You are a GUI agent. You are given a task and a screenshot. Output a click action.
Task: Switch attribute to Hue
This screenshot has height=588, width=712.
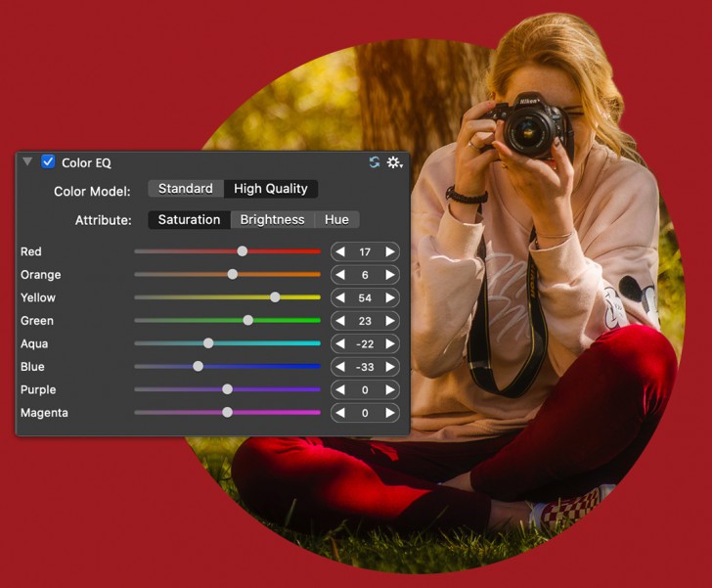click(x=336, y=220)
